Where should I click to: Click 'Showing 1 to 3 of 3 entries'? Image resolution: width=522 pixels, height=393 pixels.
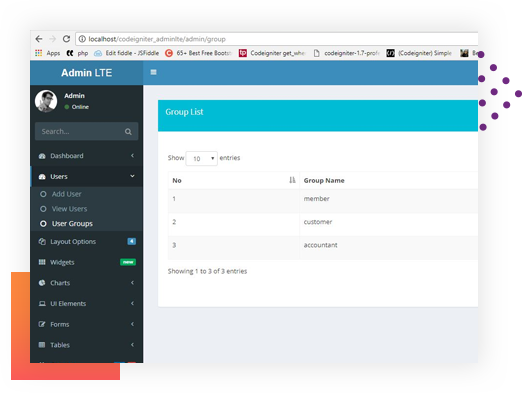207,271
